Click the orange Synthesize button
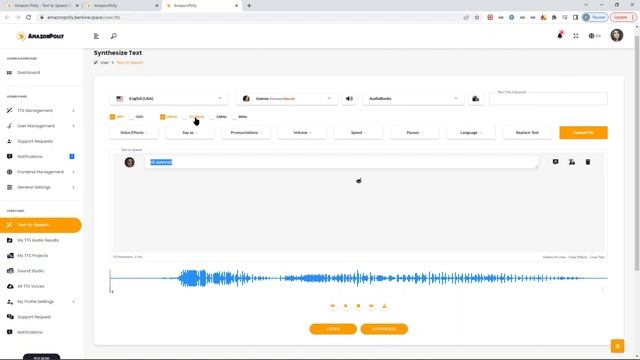Screen dimensions: 640x360 tap(384, 329)
